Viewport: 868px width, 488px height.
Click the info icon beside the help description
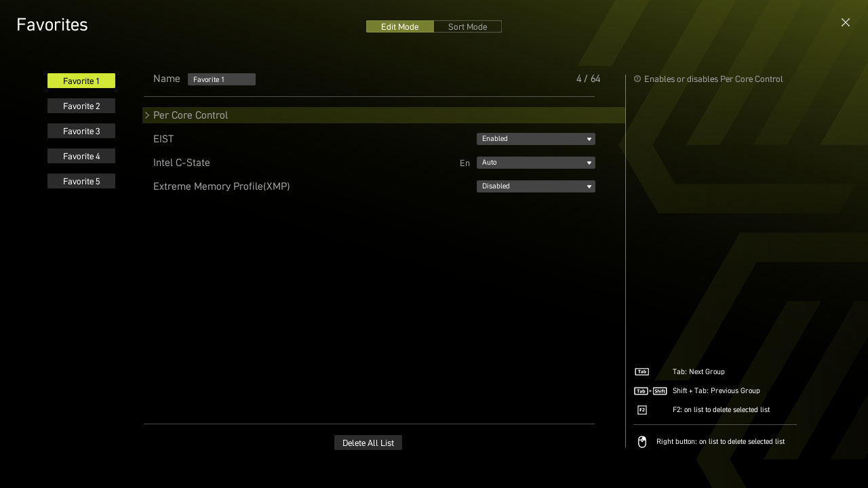click(637, 79)
